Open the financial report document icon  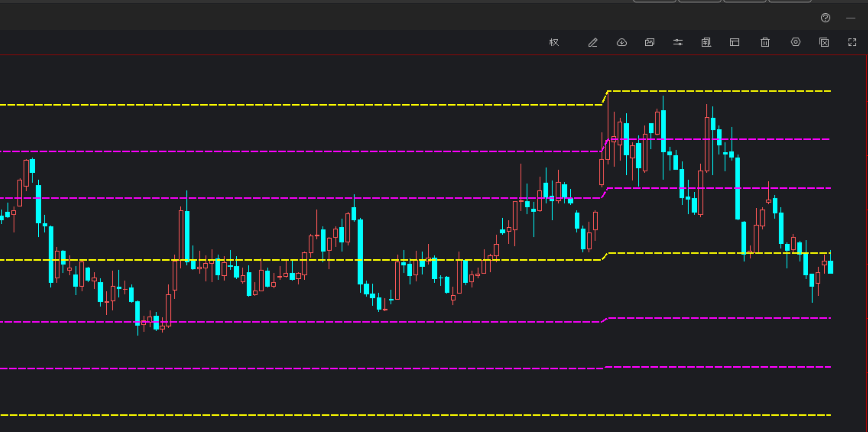(x=706, y=42)
